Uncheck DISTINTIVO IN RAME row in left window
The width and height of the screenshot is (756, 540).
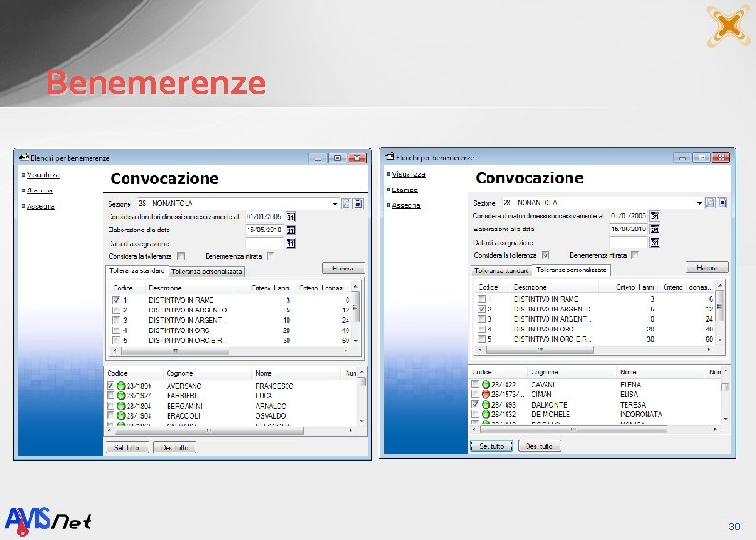(116, 300)
